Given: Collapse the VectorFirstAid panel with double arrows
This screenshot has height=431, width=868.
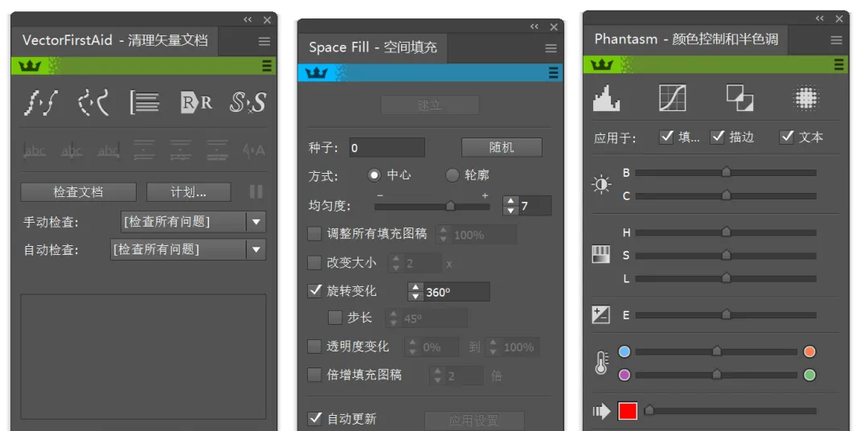Looking at the screenshot, I should [248, 19].
